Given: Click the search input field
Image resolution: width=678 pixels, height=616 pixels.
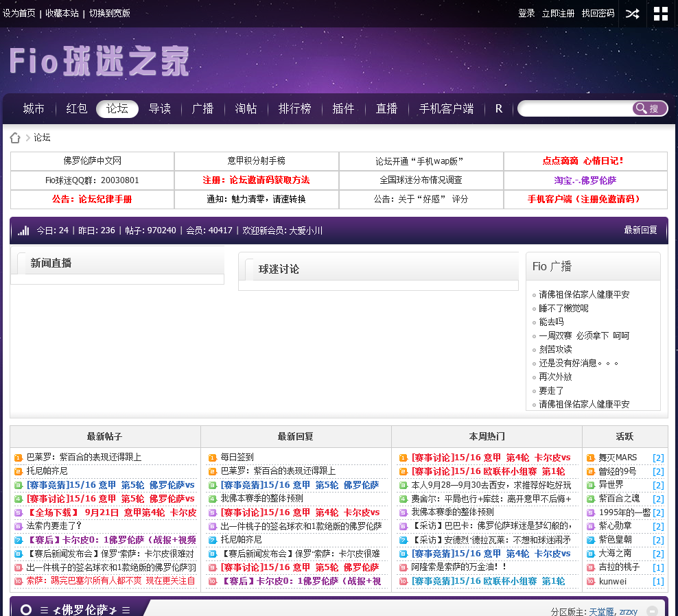Looking at the screenshot, I should (576, 108).
